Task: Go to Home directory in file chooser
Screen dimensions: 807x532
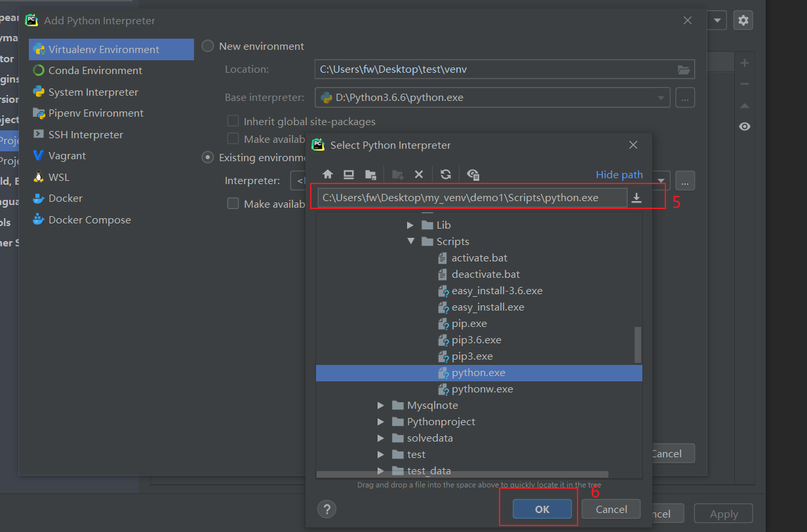Action: [x=328, y=174]
